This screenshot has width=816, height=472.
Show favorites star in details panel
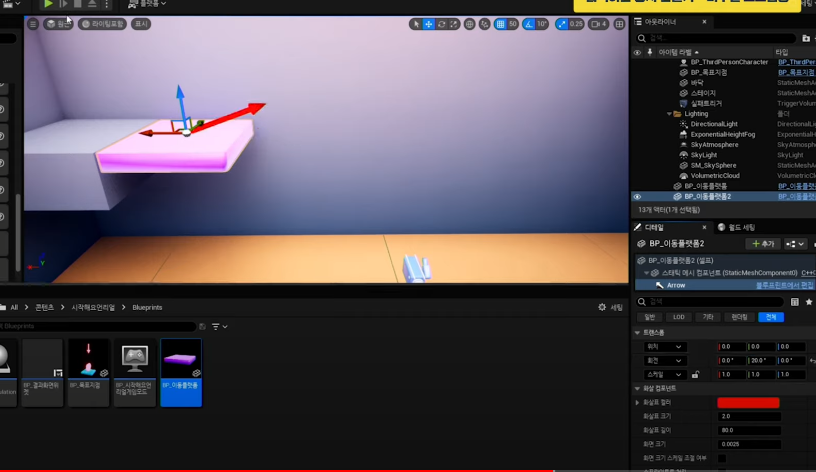point(809,302)
